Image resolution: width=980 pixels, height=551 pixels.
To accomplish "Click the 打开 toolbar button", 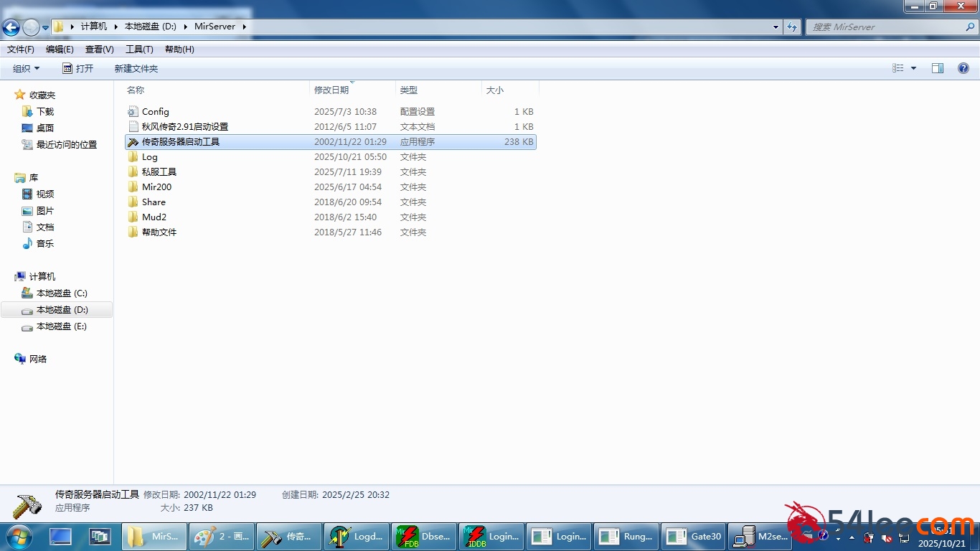I will (77, 69).
